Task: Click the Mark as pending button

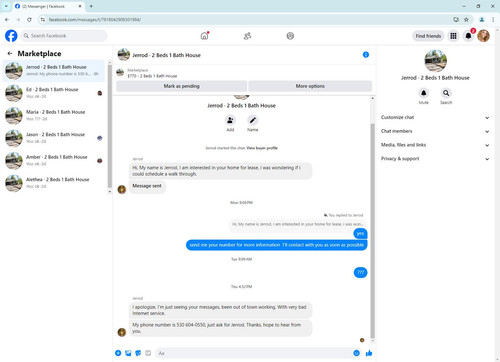Action: point(181,86)
